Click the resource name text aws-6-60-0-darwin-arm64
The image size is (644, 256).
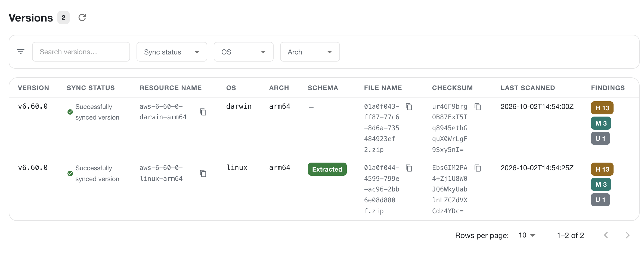(163, 112)
